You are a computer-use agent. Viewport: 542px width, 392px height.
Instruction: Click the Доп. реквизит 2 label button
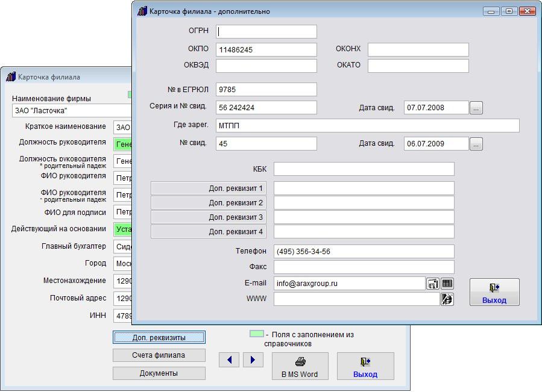(209, 203)
